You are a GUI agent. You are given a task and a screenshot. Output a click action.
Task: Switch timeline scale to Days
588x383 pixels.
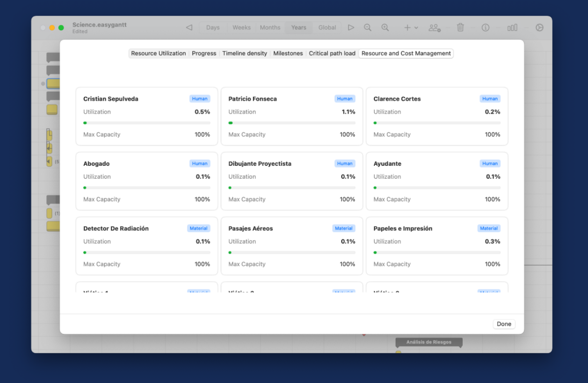[x=213, y=27]
